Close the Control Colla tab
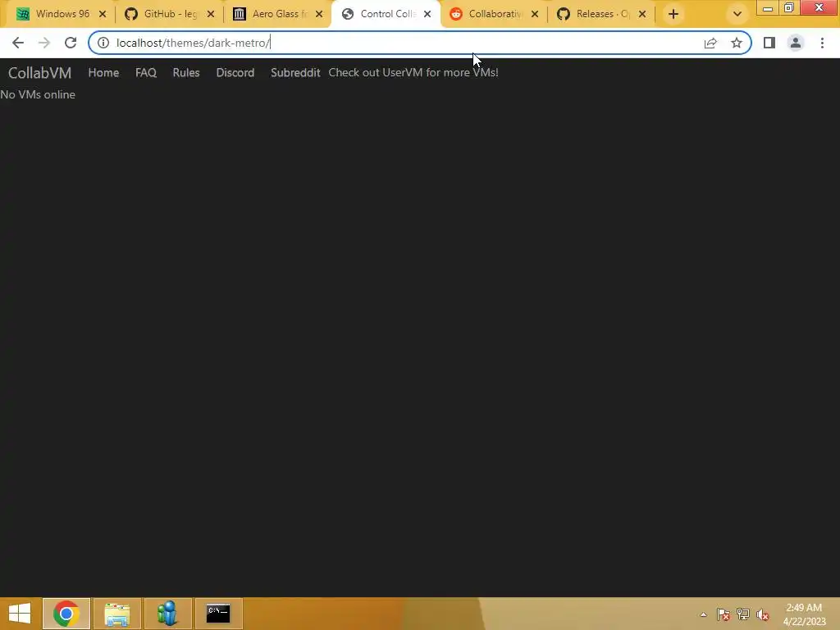Screen dimensions: 840x630 click(x=427, y=14)
